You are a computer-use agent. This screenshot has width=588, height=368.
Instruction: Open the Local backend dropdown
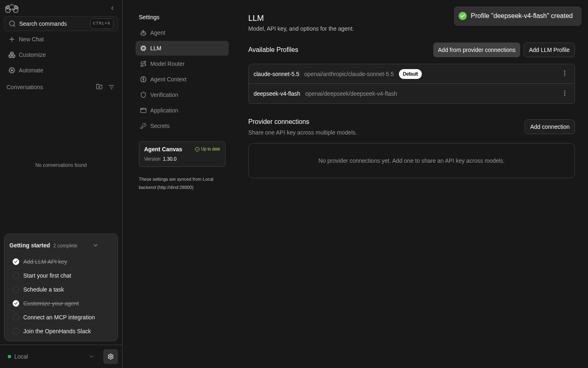point(51,357)
